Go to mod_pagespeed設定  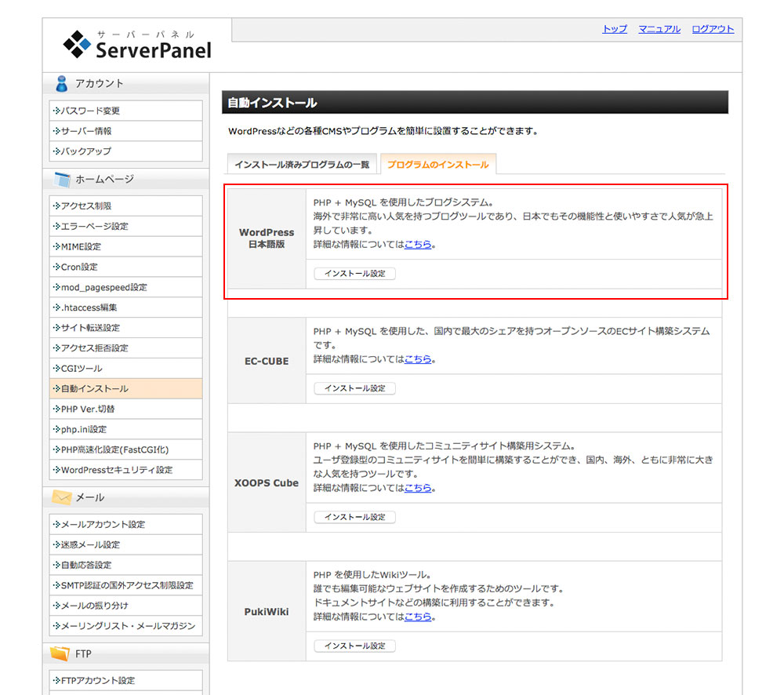126,287
